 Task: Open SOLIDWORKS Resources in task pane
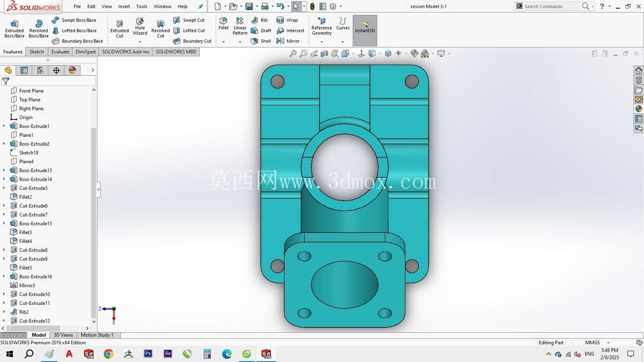639,70
